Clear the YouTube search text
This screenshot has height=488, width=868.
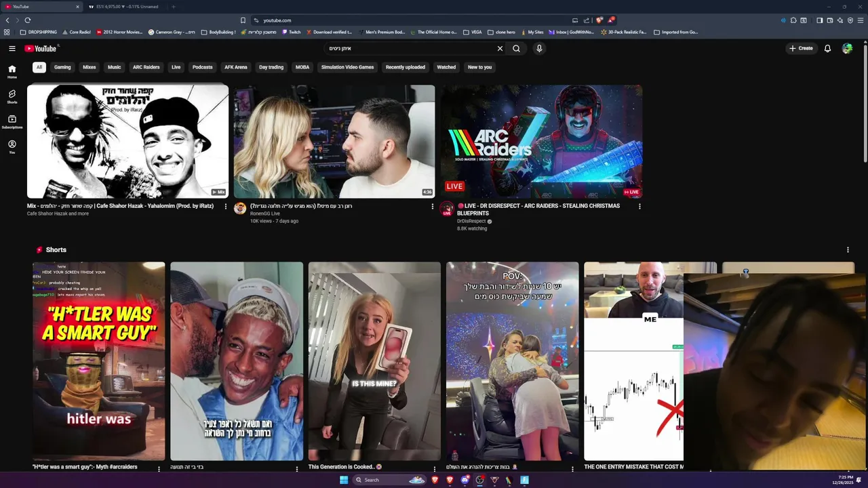tap(500, 48)
